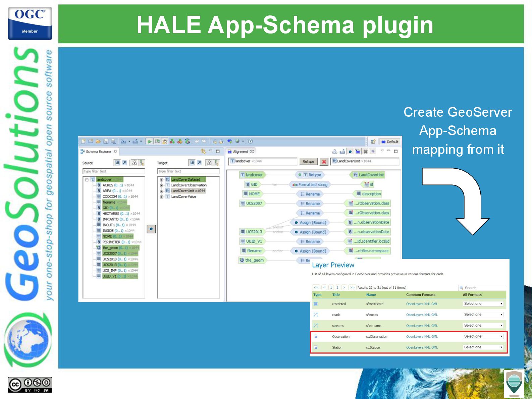This screenshot has height=399, width=532.
Task: Click the Retype button
Action: click(x=308, y=161)
